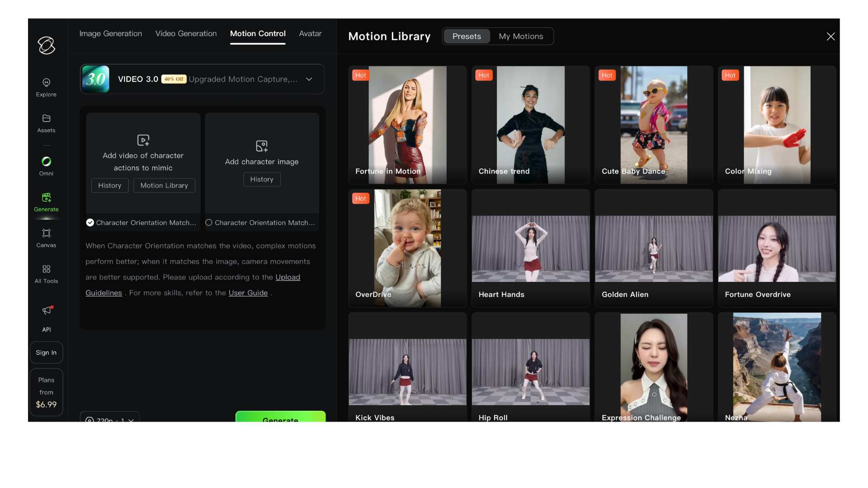Viewport: 868px width, 488px height.
Task: Open the User Guide link
Action: (248, 293)
